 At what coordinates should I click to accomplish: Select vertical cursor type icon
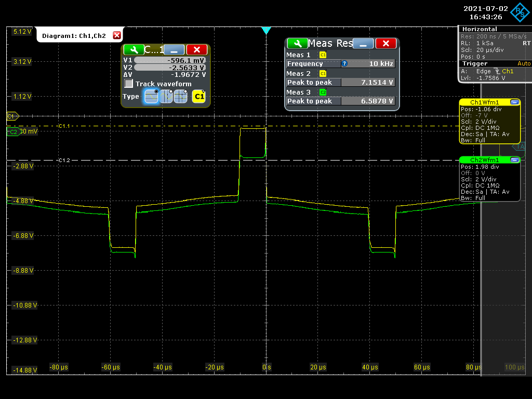pos(166,96)
